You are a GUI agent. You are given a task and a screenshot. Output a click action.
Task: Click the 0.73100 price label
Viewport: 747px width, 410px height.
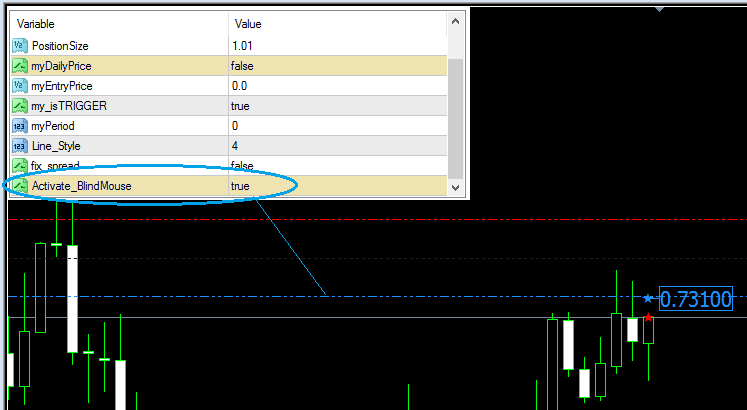pos(696,299)
